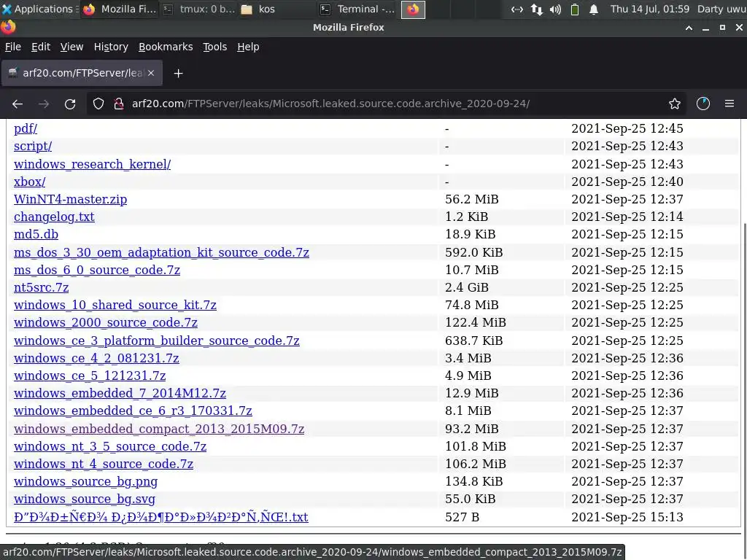Bookmark this page with the star
The image size is (747, 560).
tap(675, 104)
